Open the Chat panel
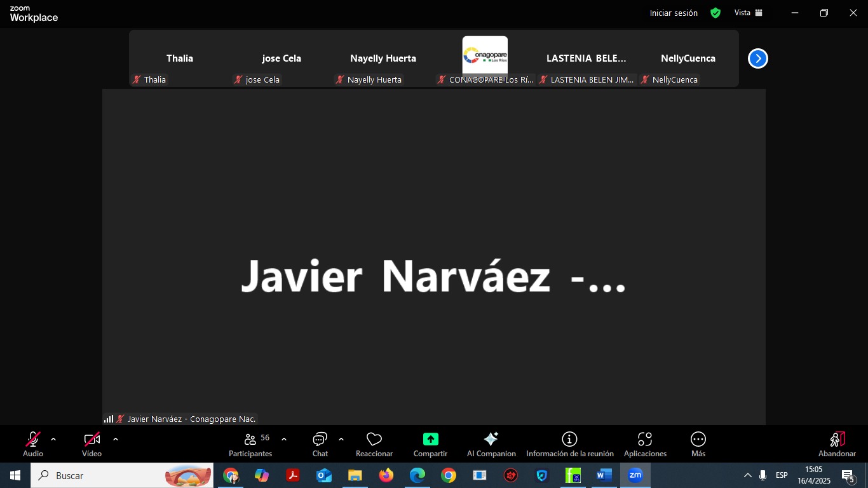This screenshot has width=868, height=488. 320,444
